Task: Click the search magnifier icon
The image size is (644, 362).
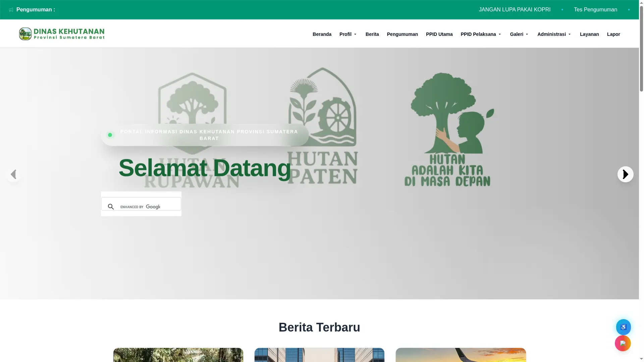Action: click(x=111, y=207)
